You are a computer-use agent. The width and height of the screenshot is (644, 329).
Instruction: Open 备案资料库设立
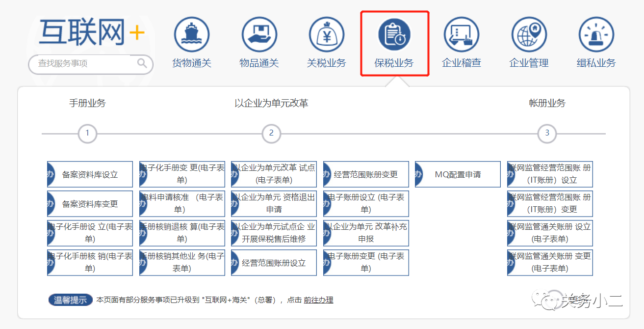click(x=90, y=174)
